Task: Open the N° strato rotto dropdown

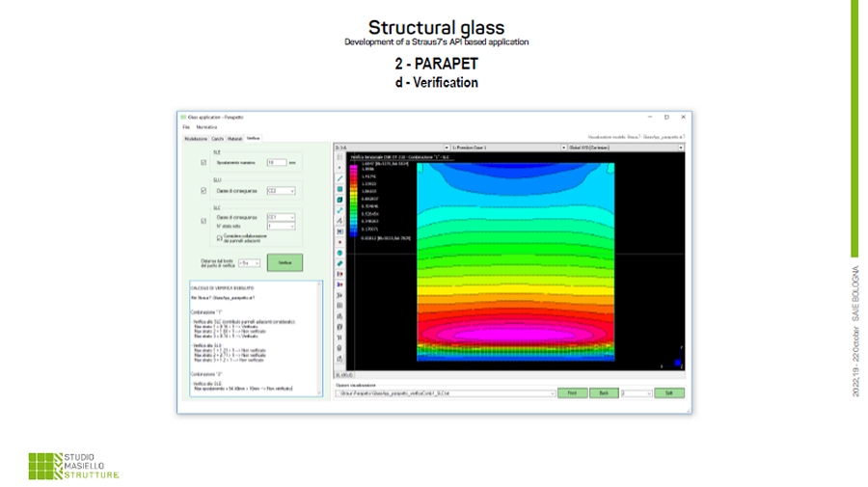Action: pos(281,227)
